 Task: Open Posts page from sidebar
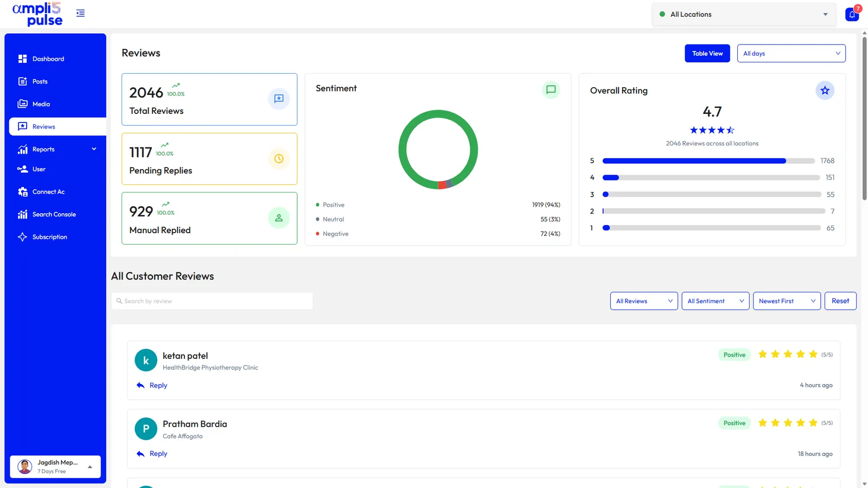point(58,81)
